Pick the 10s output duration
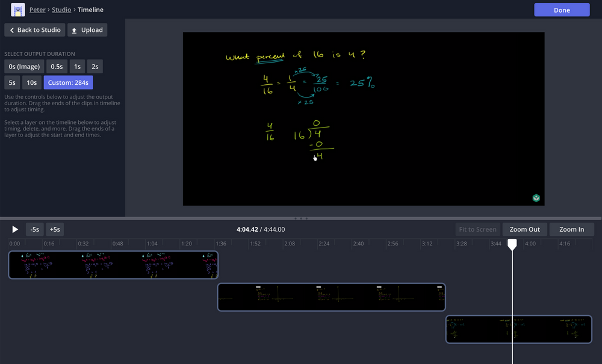The image size is (602, 364). (x=32, y=83)
